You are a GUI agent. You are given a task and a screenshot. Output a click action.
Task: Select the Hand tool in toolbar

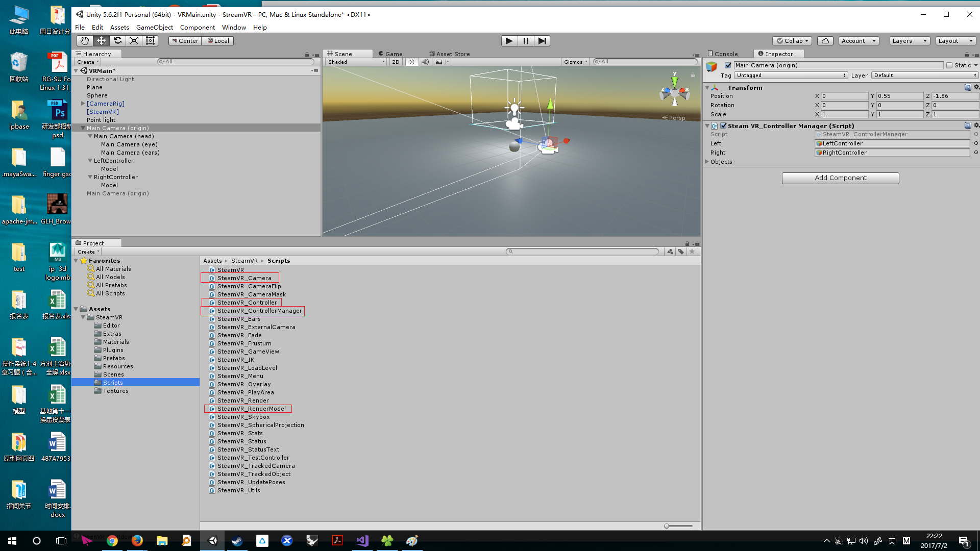click(x=85, y=41)
